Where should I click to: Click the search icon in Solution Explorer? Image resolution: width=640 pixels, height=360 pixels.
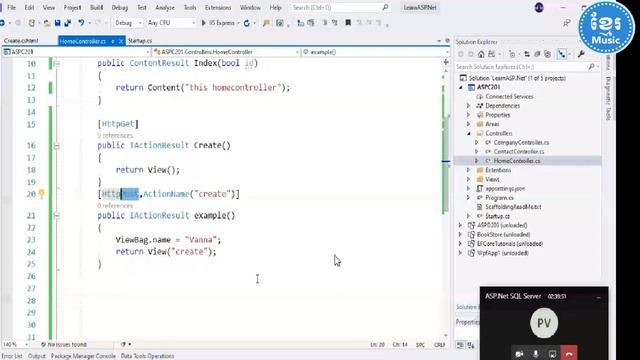(591, 66)
